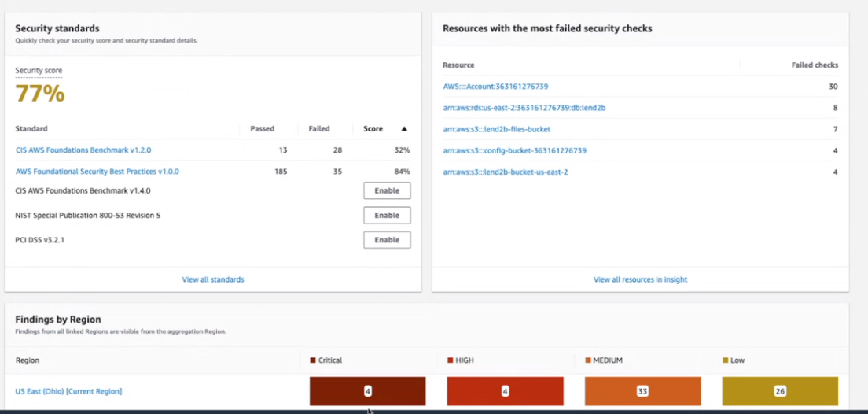The height and width of the screenshot is (414, 868).
Task: Open AWS Account 363161276739 resource
Action: pos(495,87)
